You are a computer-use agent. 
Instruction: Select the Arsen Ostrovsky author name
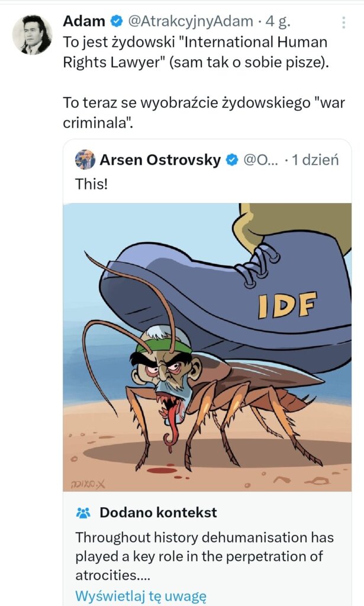(x=160, y=160)
